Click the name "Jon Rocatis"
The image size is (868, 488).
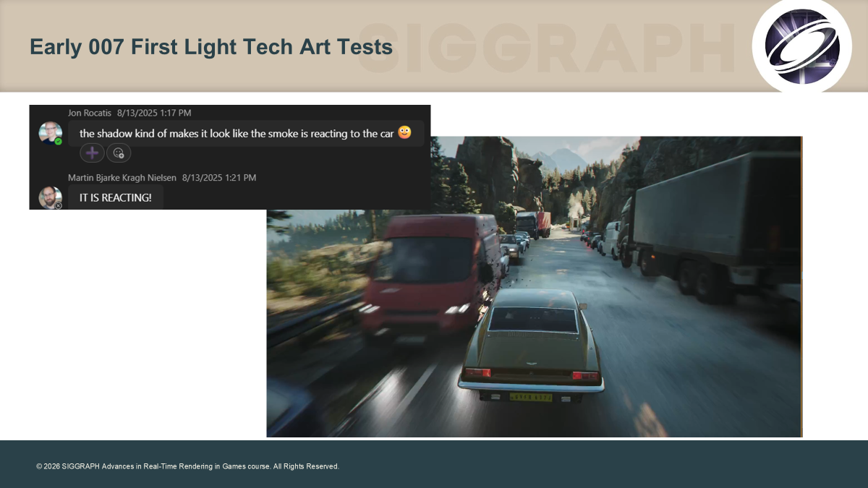(x=90, y=114)
